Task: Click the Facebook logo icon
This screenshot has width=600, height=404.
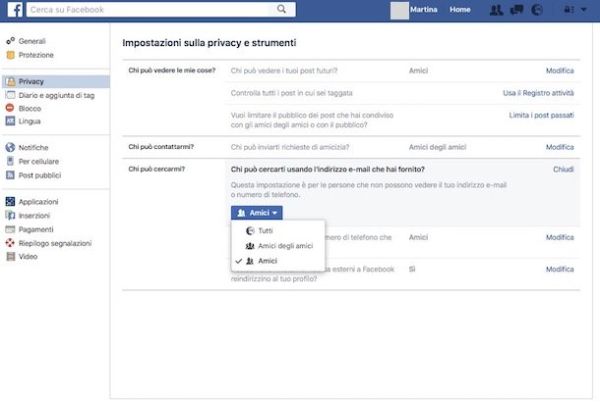Action: (x=16, y=10)
